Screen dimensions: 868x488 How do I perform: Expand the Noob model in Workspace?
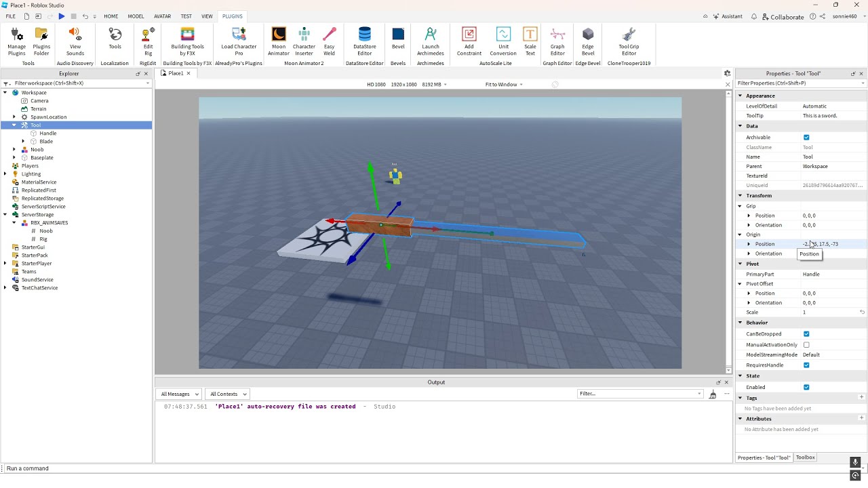pyautogui.click(x=14, y=149)
